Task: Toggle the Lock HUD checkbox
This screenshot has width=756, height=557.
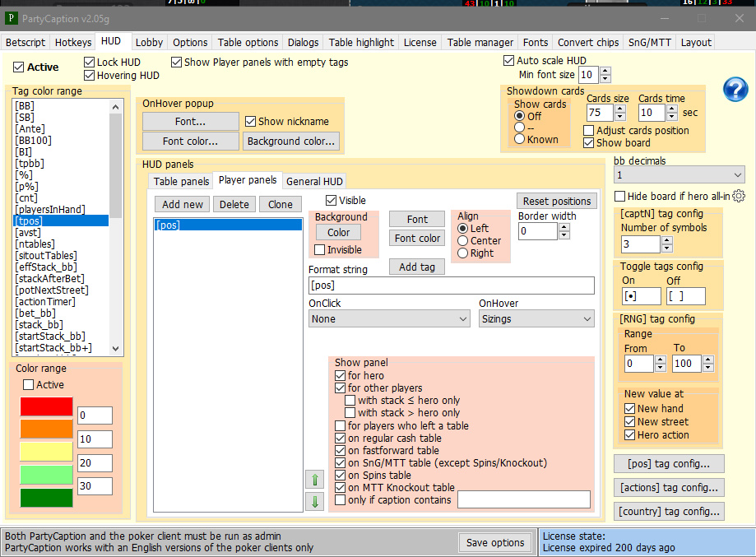Action: tap(90, 63)
